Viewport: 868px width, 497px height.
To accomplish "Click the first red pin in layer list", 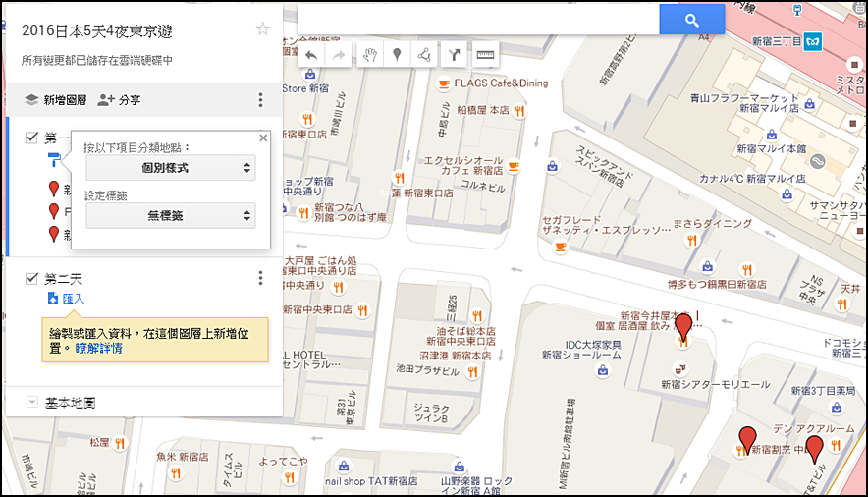I will click(x=54, y=189).
